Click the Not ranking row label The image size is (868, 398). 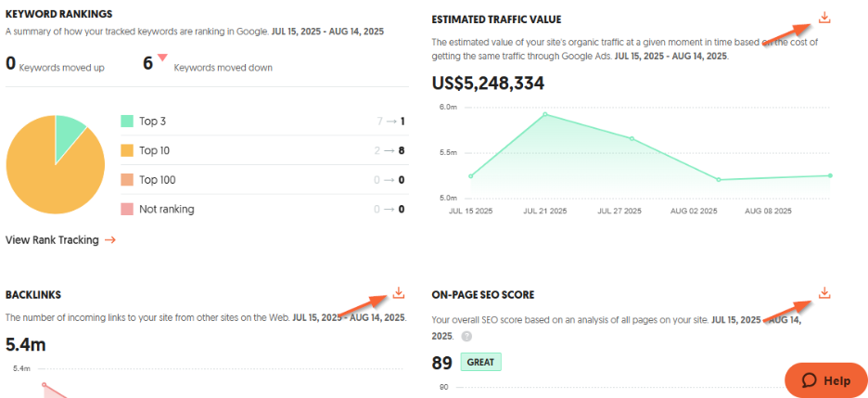tap(167, 210)
